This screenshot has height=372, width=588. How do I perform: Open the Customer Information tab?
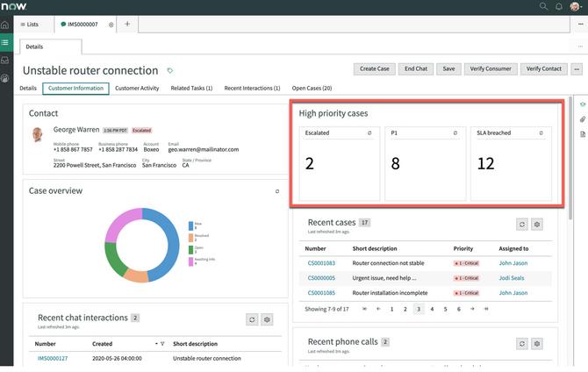tap(75, 89)
